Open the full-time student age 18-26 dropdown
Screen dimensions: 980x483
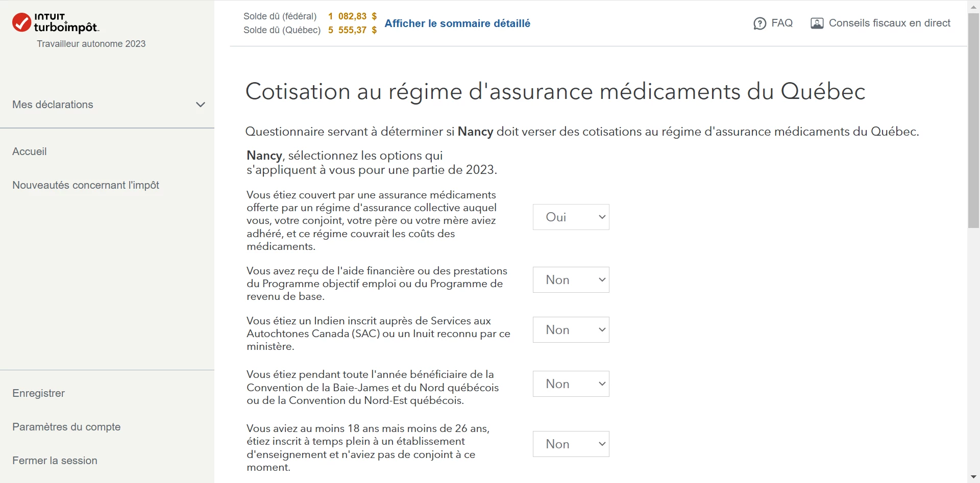click(571, 444)
